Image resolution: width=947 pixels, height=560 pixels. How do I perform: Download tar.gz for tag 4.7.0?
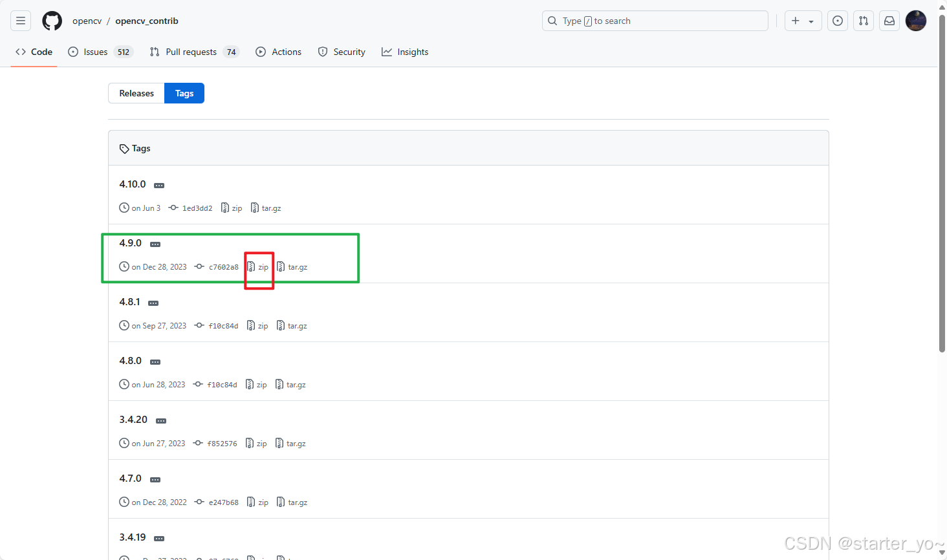tap(292, 502)
